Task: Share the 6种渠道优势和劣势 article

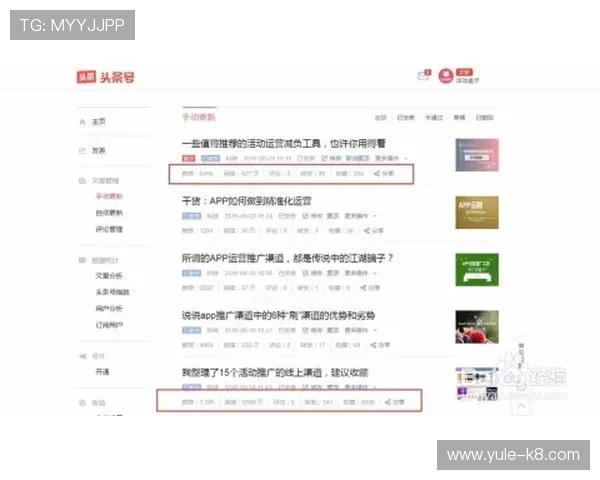Action: pyautogui.click(x=380, y=345)
